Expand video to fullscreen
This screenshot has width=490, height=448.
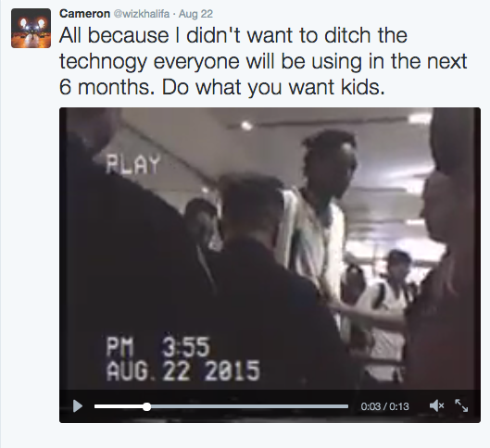pos(461,405)
